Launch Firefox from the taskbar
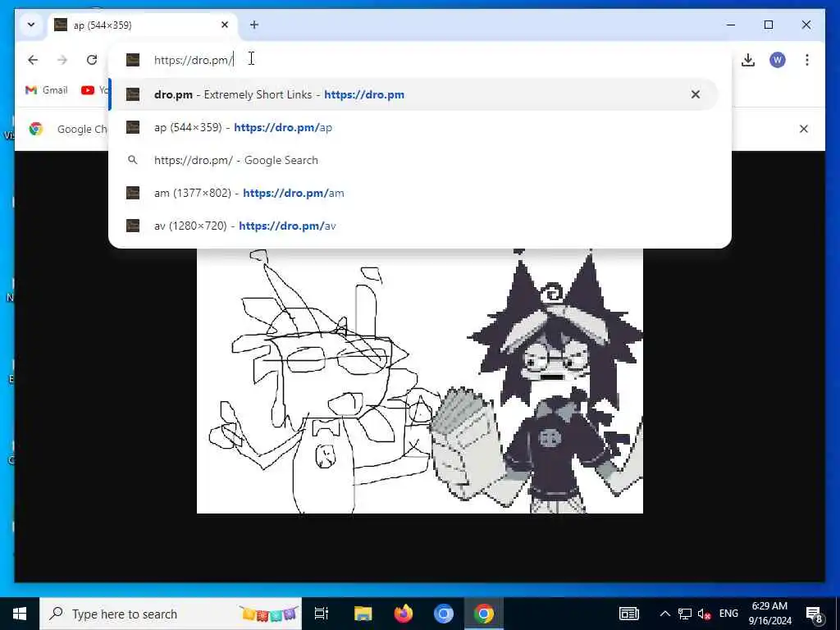Viewport: 840px width, 630px height. 403,614
